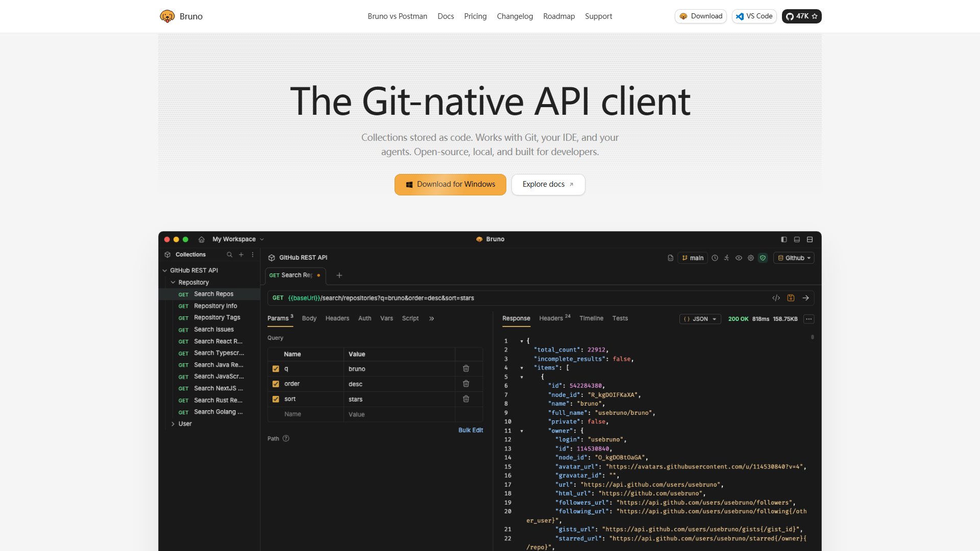Toggle sidebar layout icon in titlebar
The width and height of the screenshot is (980, 551).
tap(784, 239)
